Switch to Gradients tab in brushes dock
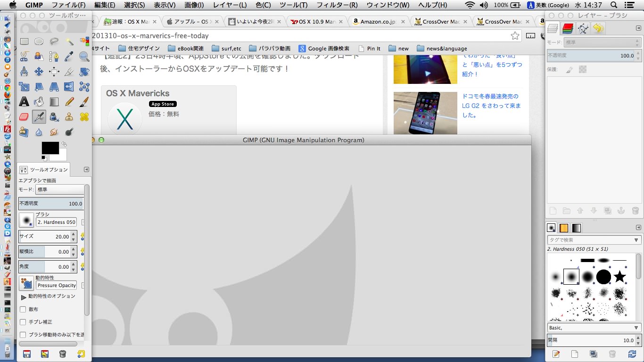This screenshot has width=644, height=362. pos(577,228)
